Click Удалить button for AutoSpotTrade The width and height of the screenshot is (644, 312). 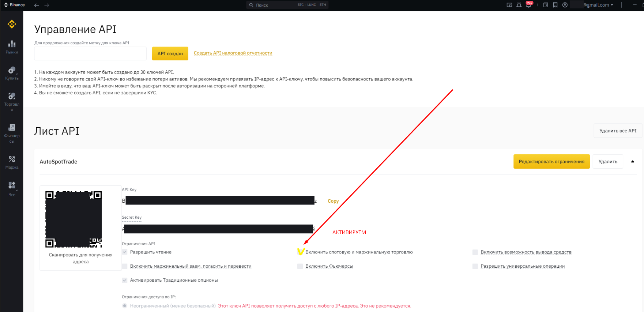pos(608,162)
